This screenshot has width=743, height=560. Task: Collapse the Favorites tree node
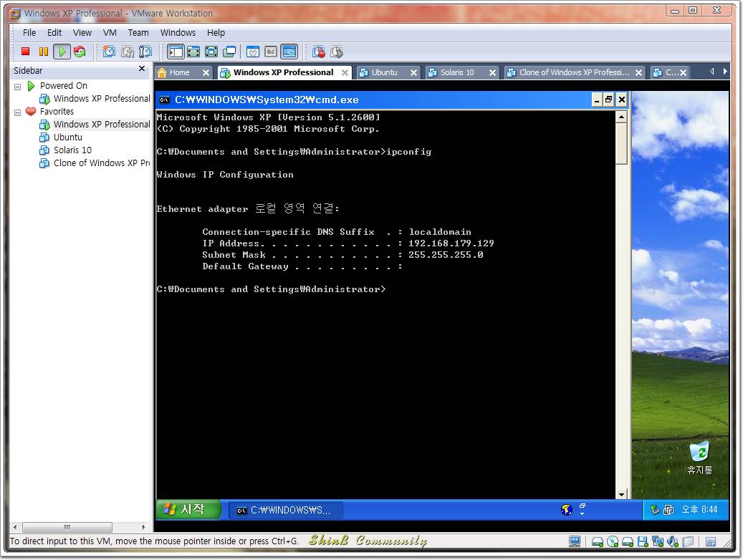(x=17, y=112)
